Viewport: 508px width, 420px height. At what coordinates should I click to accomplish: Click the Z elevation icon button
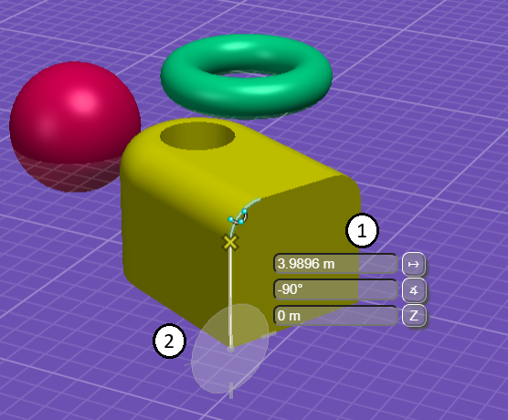coord(413,315)
